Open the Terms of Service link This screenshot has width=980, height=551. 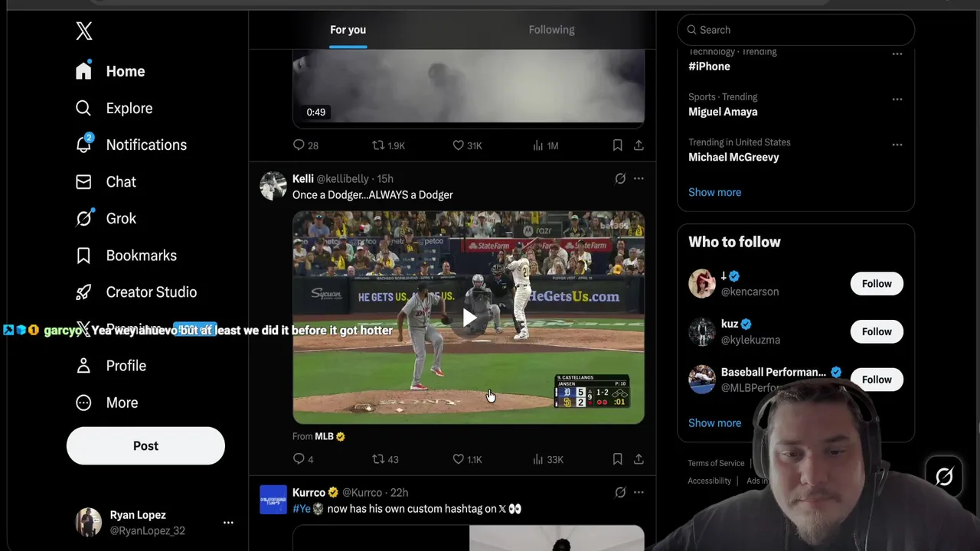point(716,463)
